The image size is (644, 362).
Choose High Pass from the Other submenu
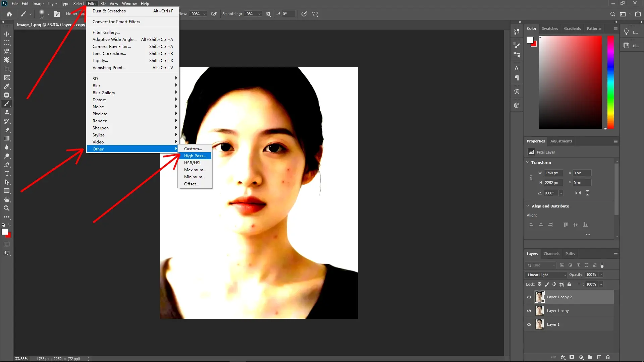coord(195,156)
